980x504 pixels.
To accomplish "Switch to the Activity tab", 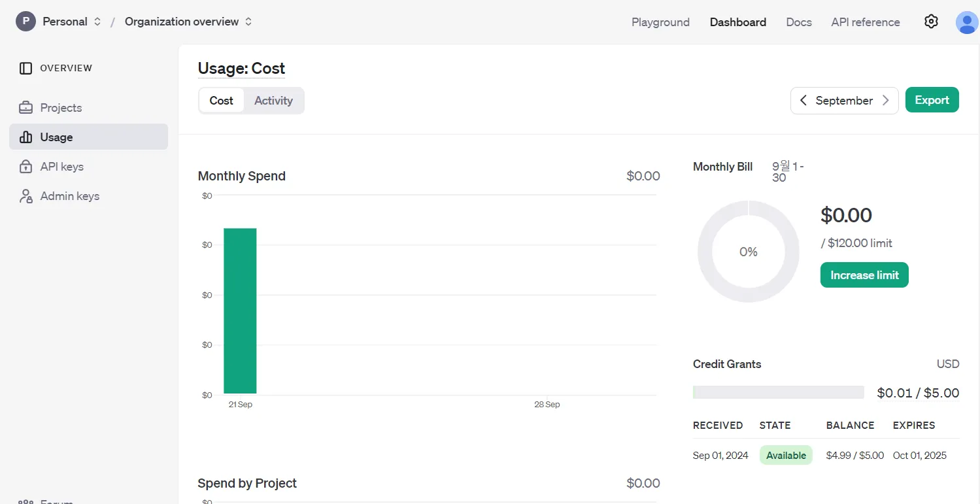I will (x=273, y=101).
